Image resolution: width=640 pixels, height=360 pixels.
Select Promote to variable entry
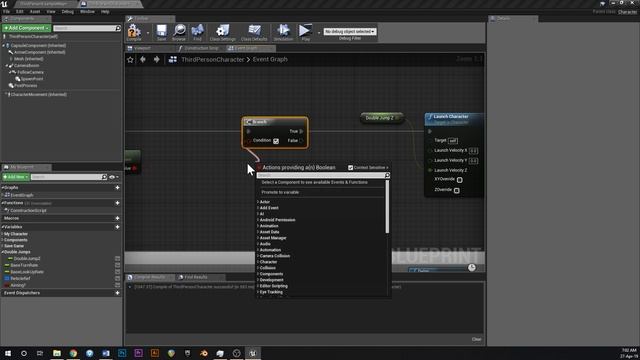tap(280, 192)
